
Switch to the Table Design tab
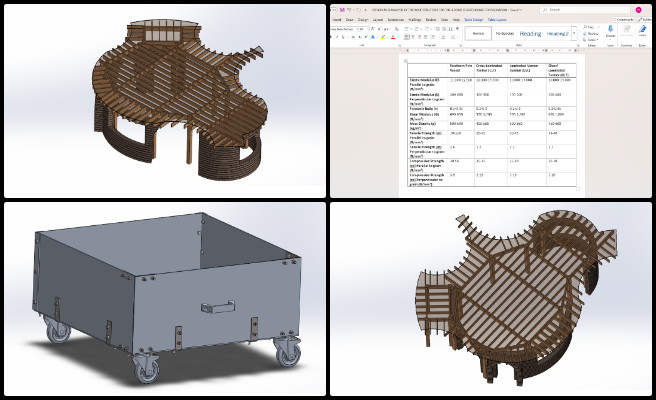474,20
